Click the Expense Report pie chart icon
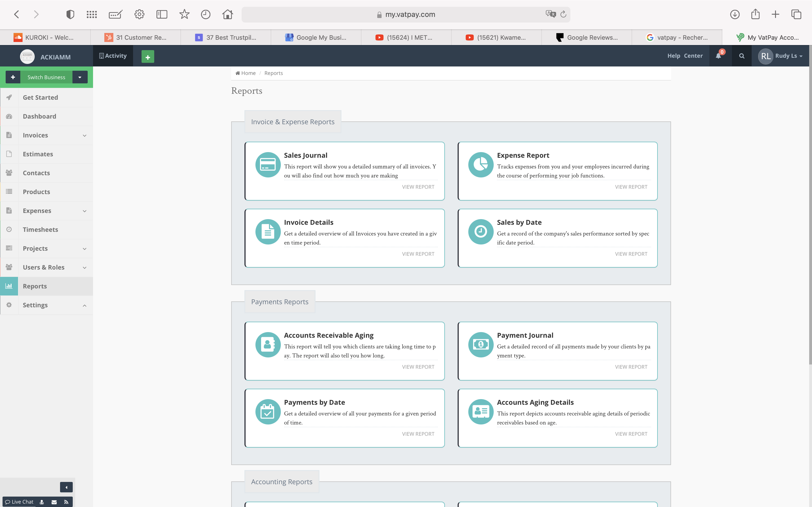Image resolution: width=812 pixels, height=507 pixels. (x=480, y=165)
